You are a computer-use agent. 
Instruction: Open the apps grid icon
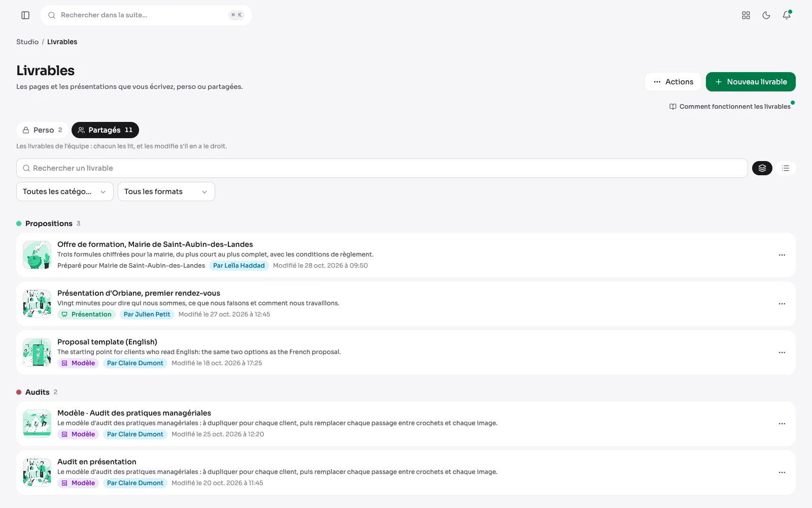pyautogui.click(x=746, y=15)
